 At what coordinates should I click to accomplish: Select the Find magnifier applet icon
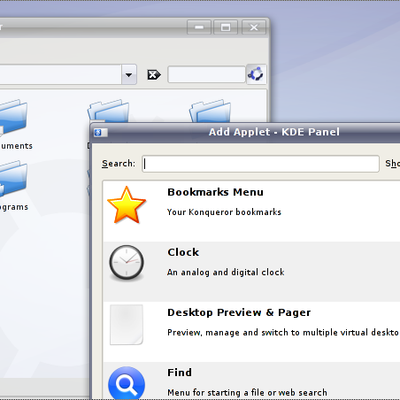tap(126, 383)
